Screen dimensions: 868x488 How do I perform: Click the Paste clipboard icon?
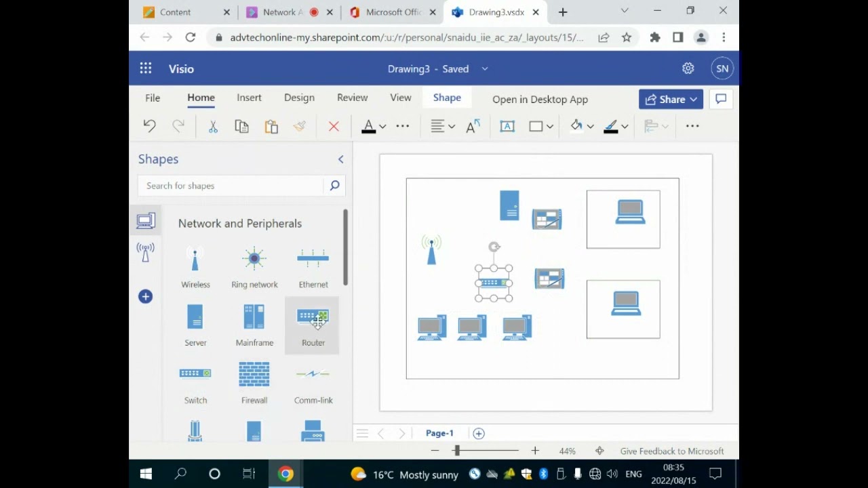coord(271,126)
